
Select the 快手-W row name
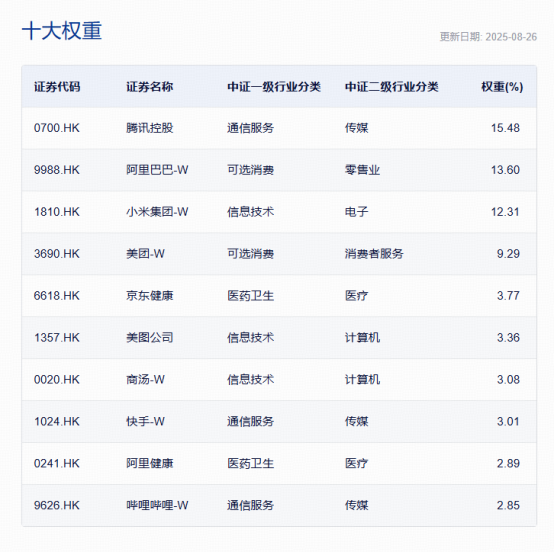145,422
